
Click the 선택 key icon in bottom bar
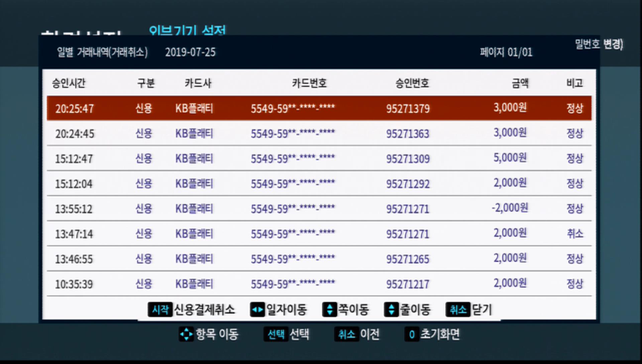275,334
